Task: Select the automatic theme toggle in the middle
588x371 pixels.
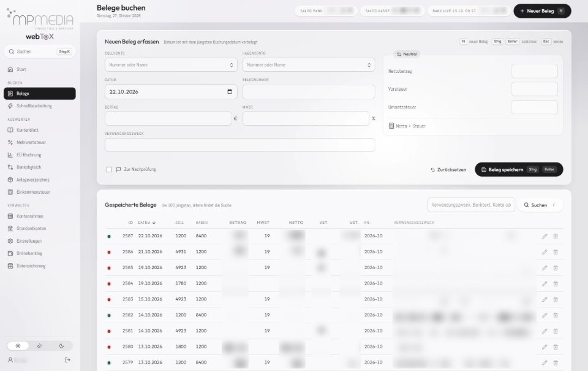Action: point(39,346)
